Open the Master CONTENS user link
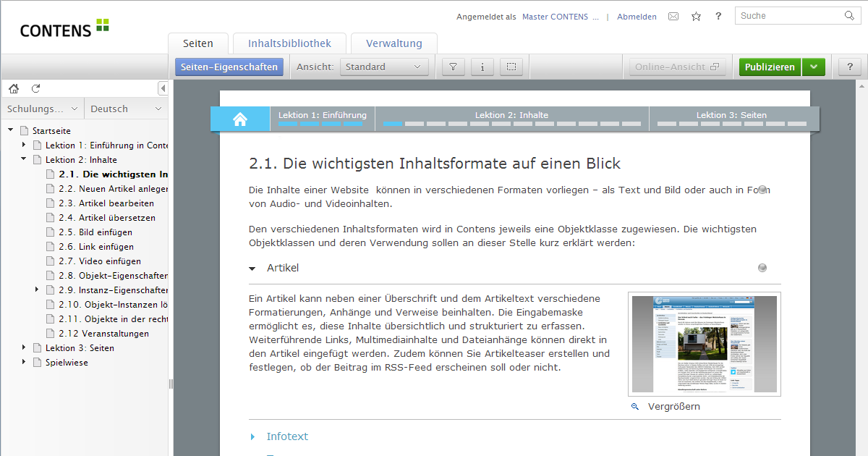868x456 pixels. [x=561, y=17]
